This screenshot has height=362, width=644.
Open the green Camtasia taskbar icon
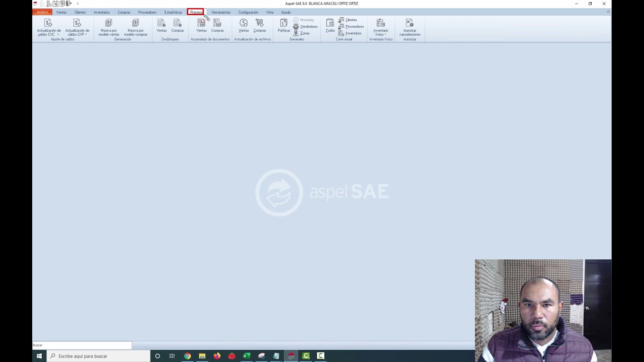tap(305, 356)
